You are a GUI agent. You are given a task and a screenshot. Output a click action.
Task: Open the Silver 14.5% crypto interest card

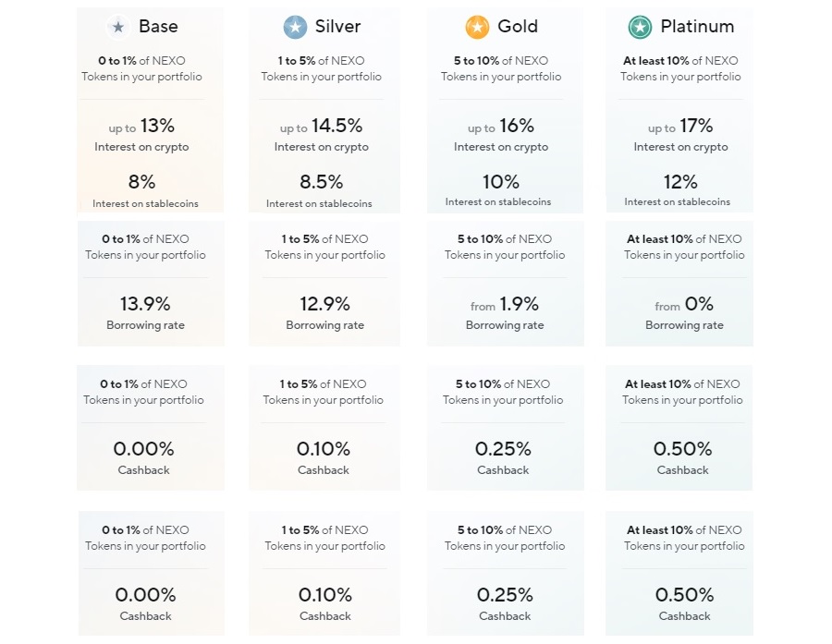324,110
